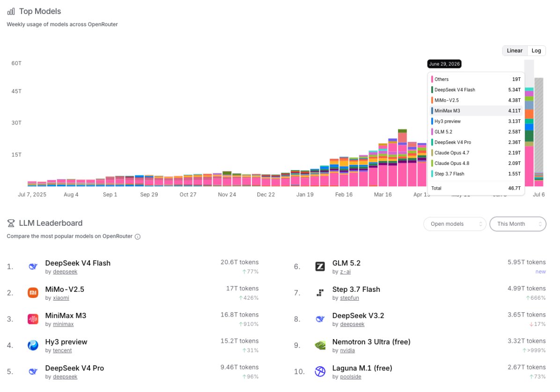The width and height of the screenshot is (560, 392).
Task: Open the xiaomi author link
Action: (61, 298)
